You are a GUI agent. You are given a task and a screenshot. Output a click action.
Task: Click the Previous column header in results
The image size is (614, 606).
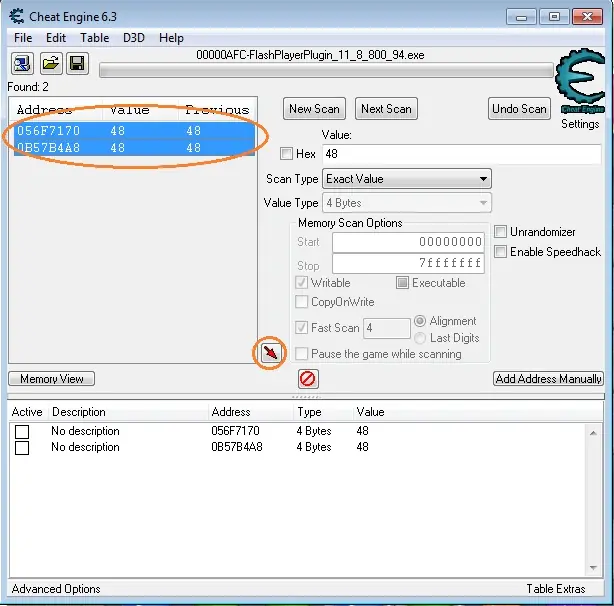coord(217,110)
